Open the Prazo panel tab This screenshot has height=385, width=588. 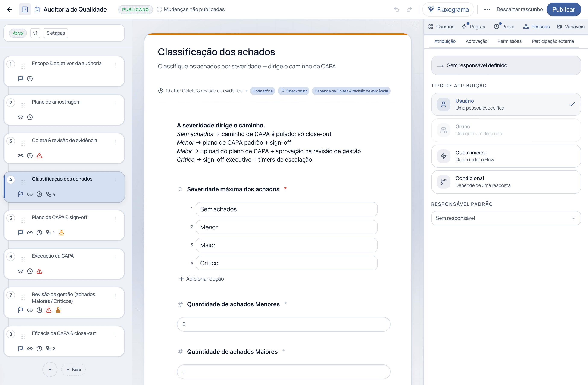pyautogui.click(x=504, y=27)
